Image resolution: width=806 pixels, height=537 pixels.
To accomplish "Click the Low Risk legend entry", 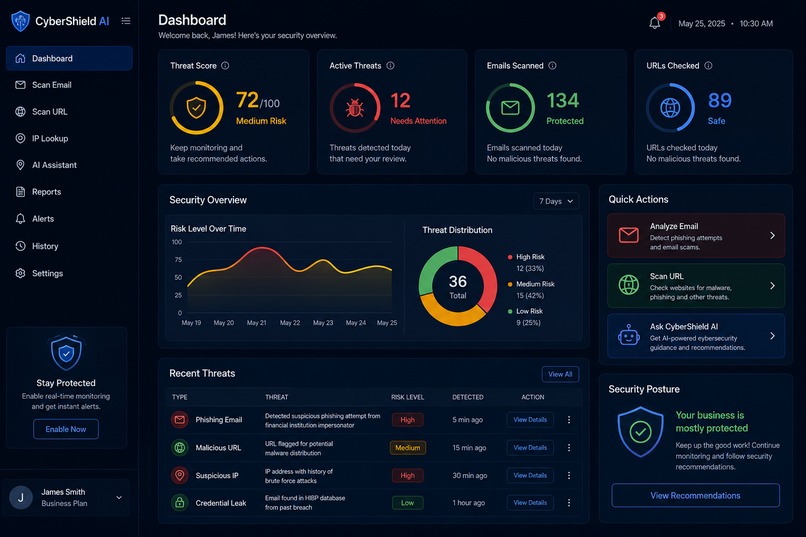I will click(525, 317).
